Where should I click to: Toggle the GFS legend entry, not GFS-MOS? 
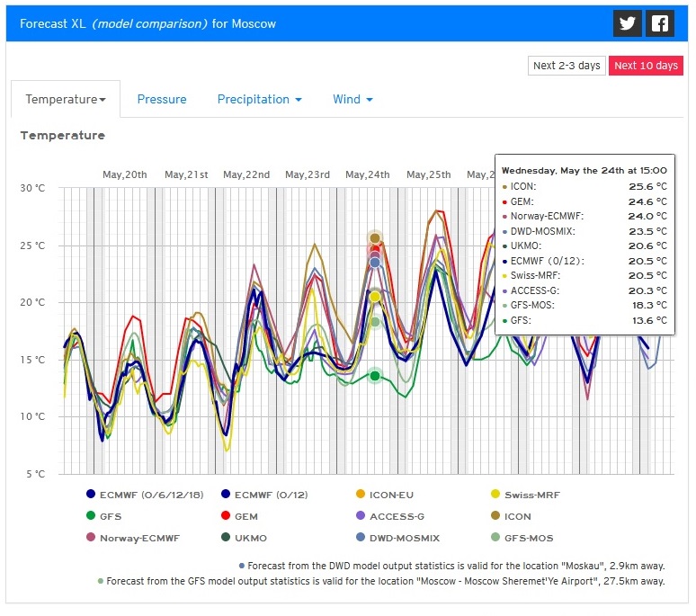tap(103, 516)
